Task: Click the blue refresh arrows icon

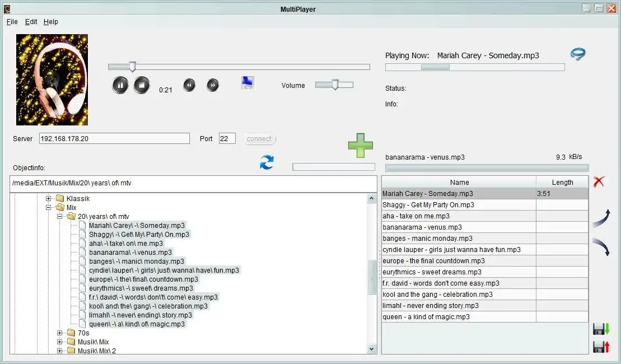Action: [267, 162]
